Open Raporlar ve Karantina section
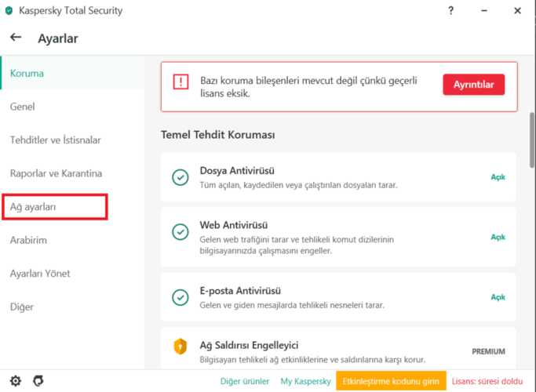The height and width of the screenshot is (392, 536). 56,173
